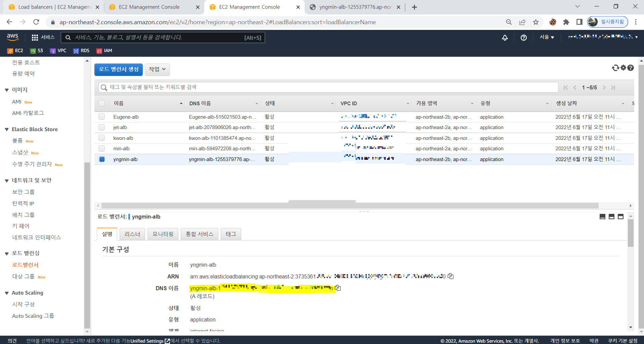The height and width of the screenshot is (344, 644).
Task: Select the min-alb checkbox
Action: click(x=102, y=148)
